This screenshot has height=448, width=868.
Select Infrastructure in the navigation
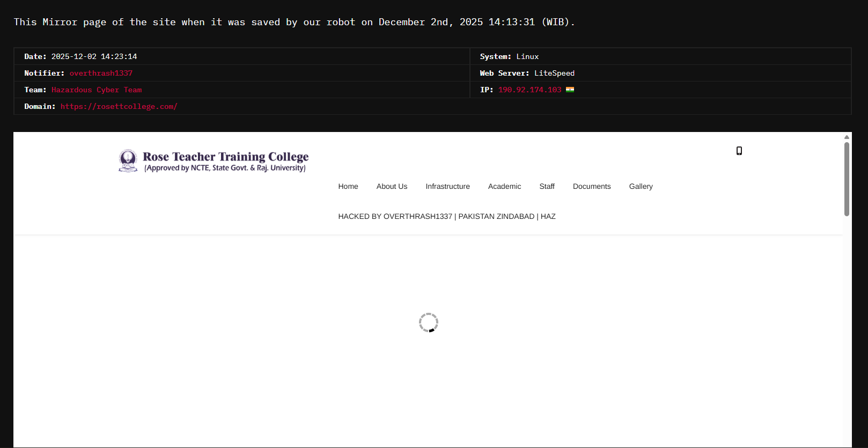tap(447, 186)
